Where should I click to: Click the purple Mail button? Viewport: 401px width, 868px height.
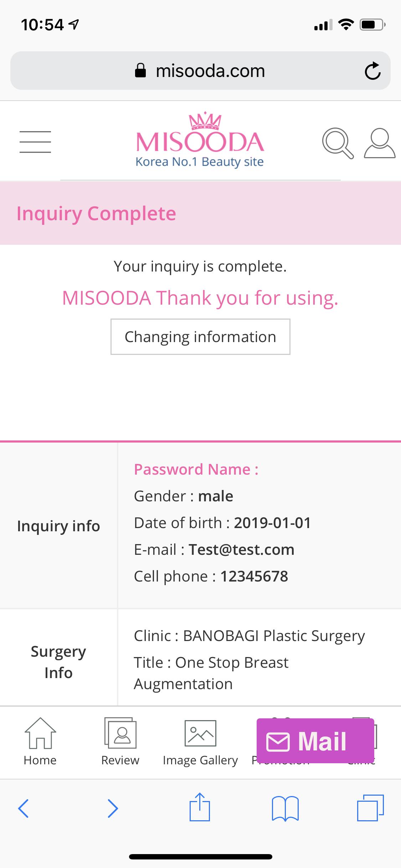coord(315,741)
